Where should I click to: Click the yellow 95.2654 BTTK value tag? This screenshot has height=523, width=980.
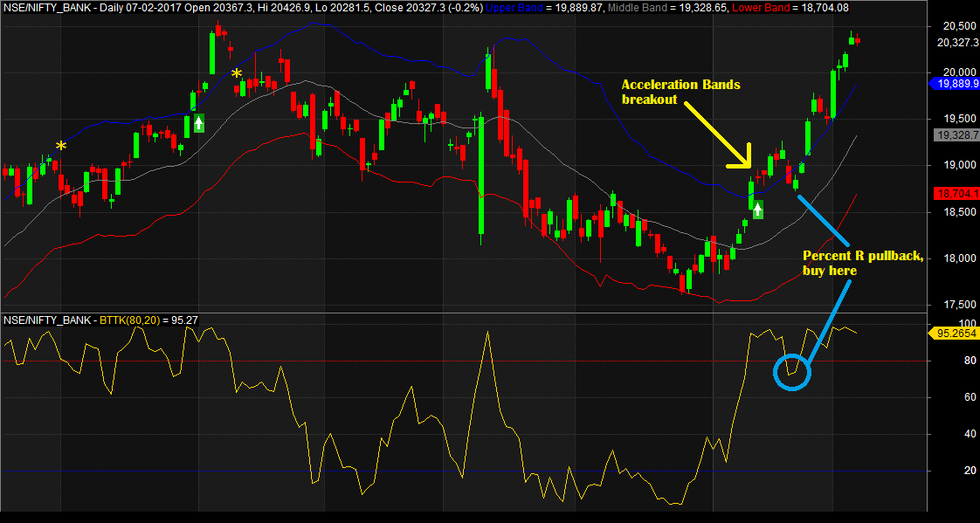click(956, 333)
